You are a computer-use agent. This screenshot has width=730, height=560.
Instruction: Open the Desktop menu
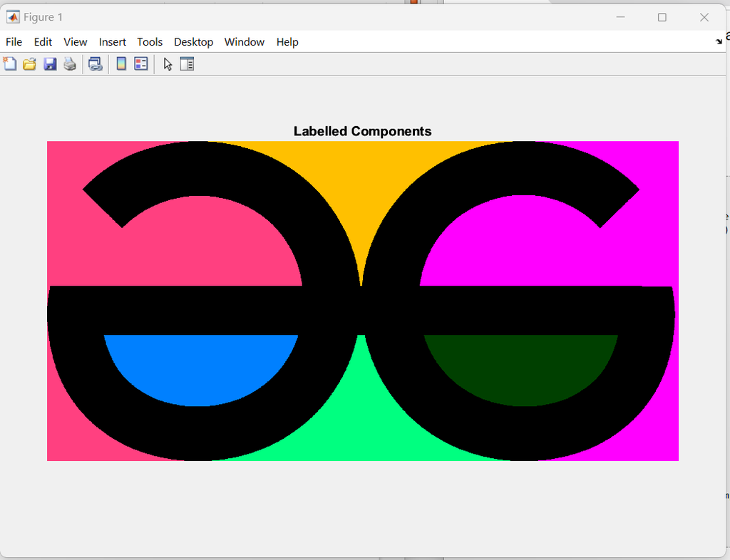pyautogui.click(x=193, y=42)
